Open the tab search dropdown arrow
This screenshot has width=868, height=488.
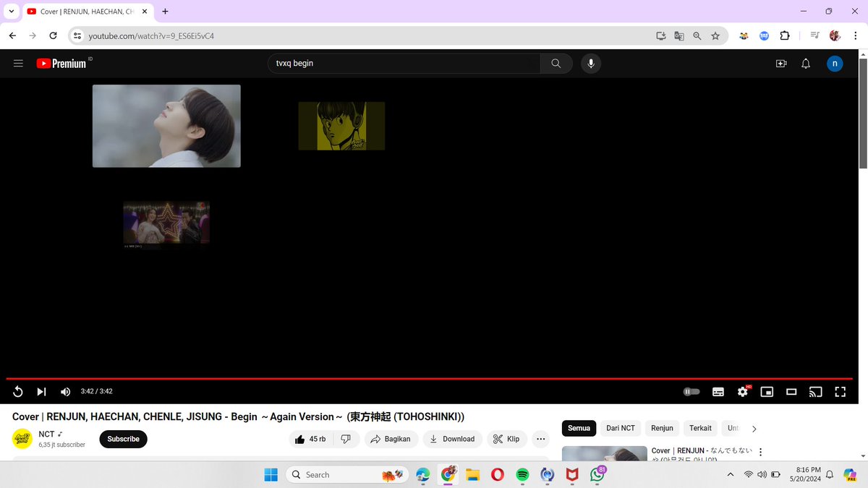click(12, 12)
